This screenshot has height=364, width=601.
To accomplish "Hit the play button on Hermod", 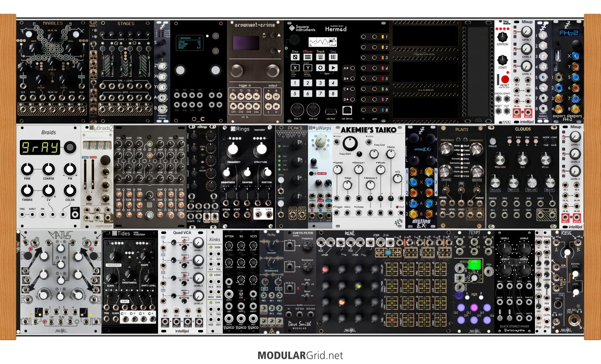I will [x=333, y=68].
